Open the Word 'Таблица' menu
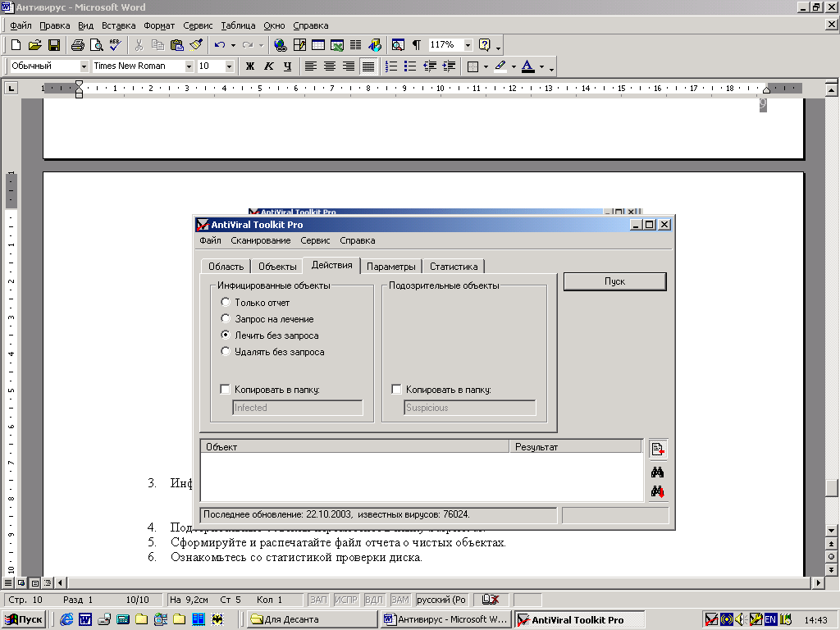 click(x=238, y=25)
